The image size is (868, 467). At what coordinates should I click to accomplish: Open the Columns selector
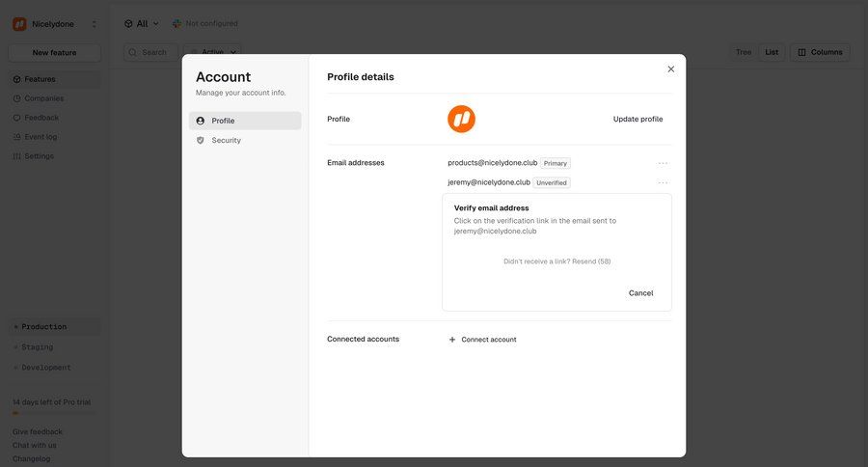tap(820, 52)
